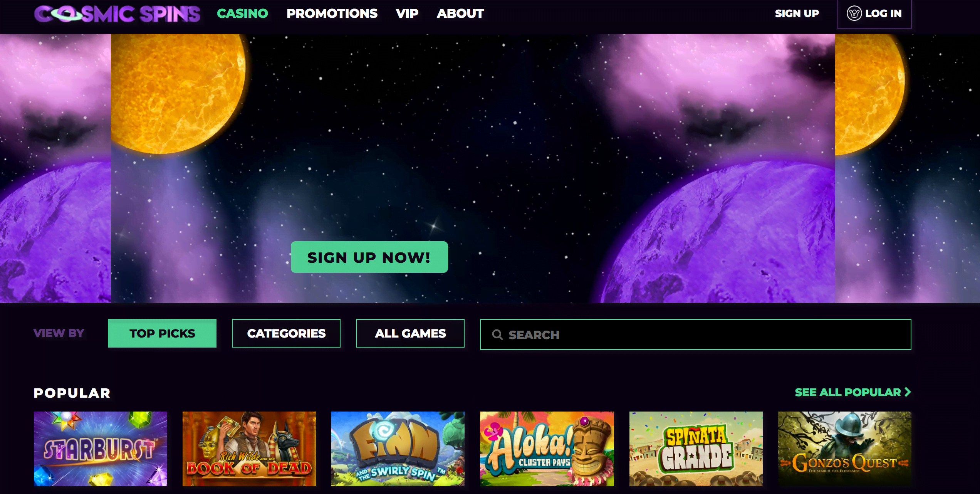Show the All Games view

coord(410,333)
